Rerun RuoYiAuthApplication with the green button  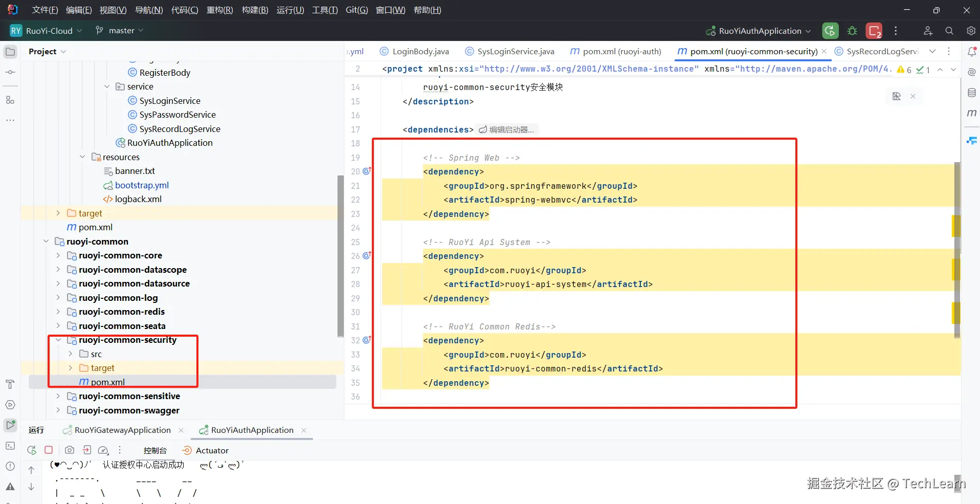(x=830, y=31)
